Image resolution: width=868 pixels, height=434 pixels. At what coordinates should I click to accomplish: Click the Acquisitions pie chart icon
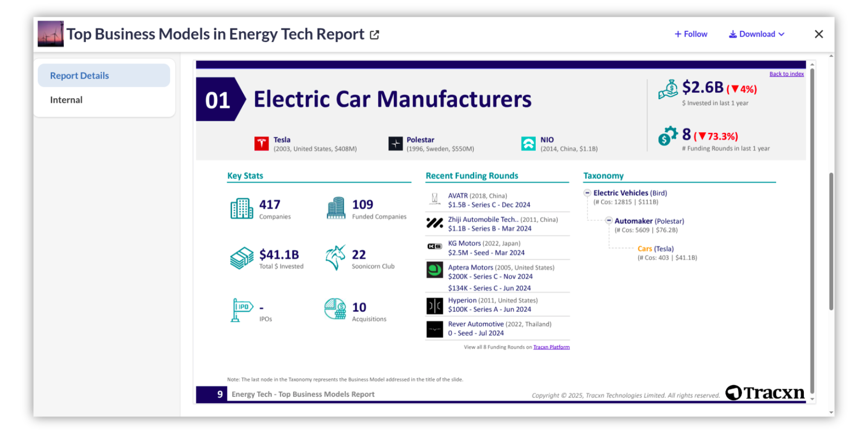pyautogui.click(x=335, y=309)
